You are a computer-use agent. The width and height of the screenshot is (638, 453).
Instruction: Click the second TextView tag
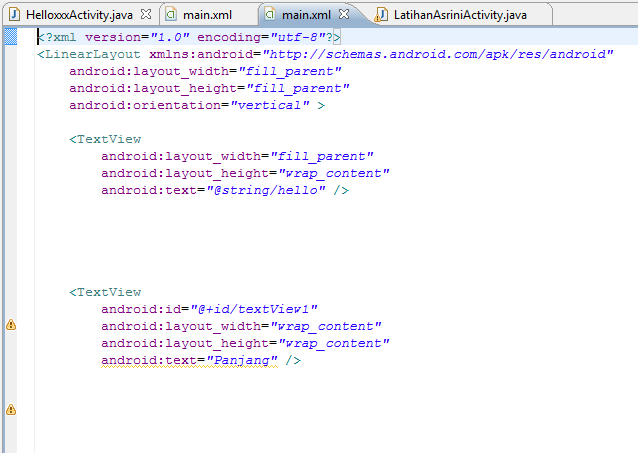105,292
